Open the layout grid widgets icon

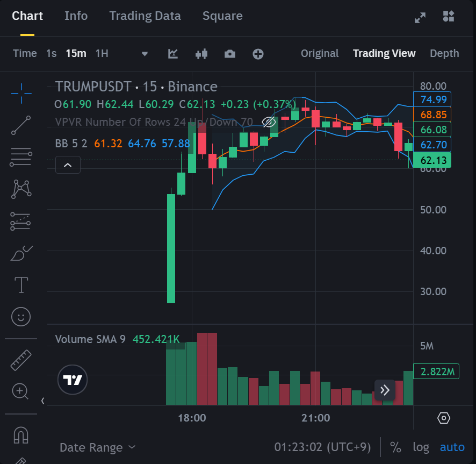pos(449,16)
